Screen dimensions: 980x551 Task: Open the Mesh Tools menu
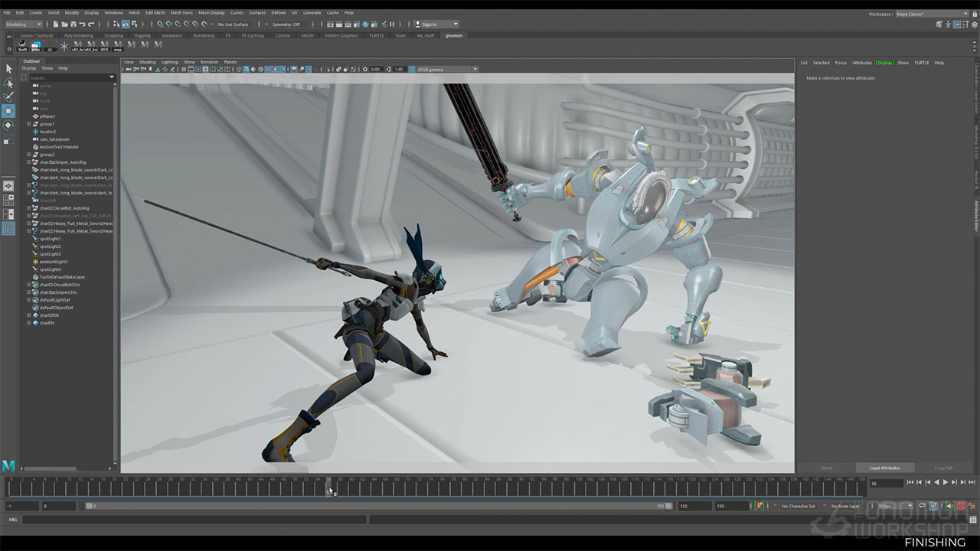click(x=181, y=13)
